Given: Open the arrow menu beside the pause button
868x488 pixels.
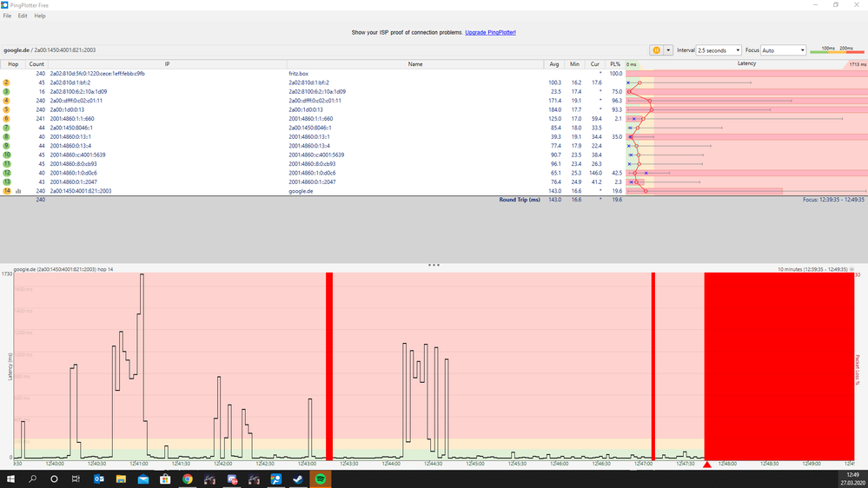Looking at the screenshot, I should [668, 50].
